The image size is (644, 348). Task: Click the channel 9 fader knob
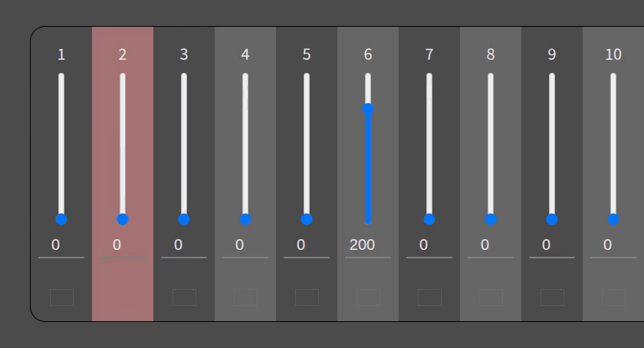click(x=552, y=219)
